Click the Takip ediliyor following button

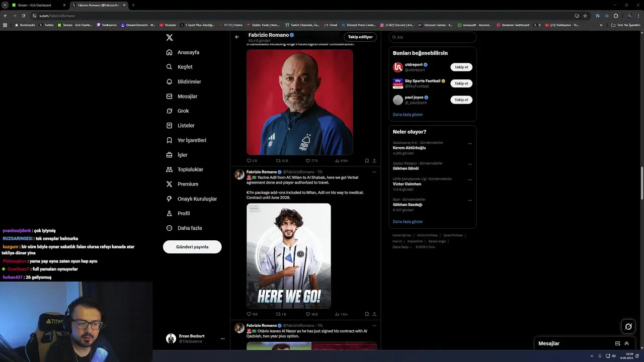coord(360,37)
